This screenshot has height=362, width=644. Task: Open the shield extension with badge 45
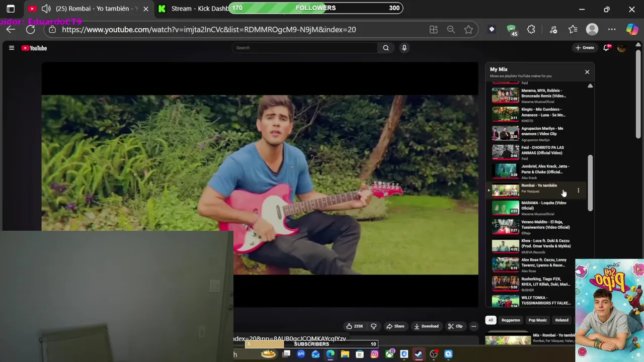point(512,30)
